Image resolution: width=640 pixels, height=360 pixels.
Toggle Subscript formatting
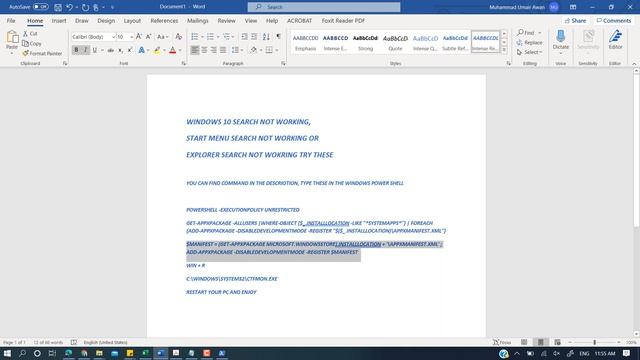(x=120, y=50)
